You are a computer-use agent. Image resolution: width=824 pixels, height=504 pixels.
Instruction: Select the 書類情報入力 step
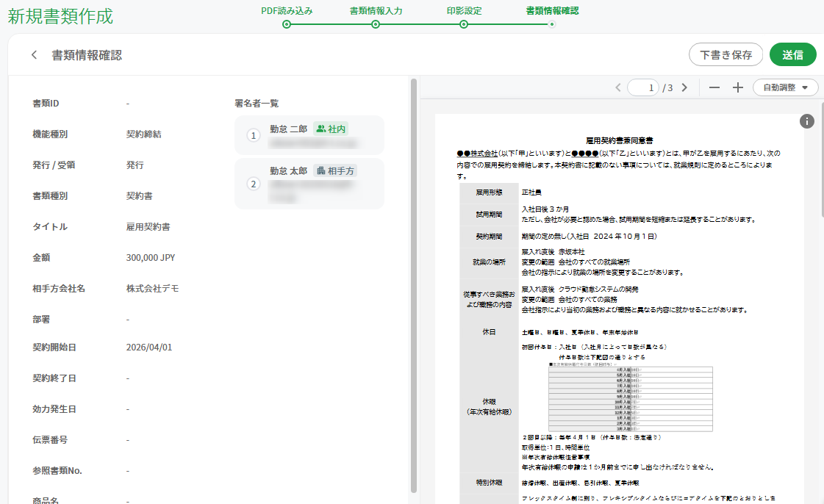click(376, 11)
